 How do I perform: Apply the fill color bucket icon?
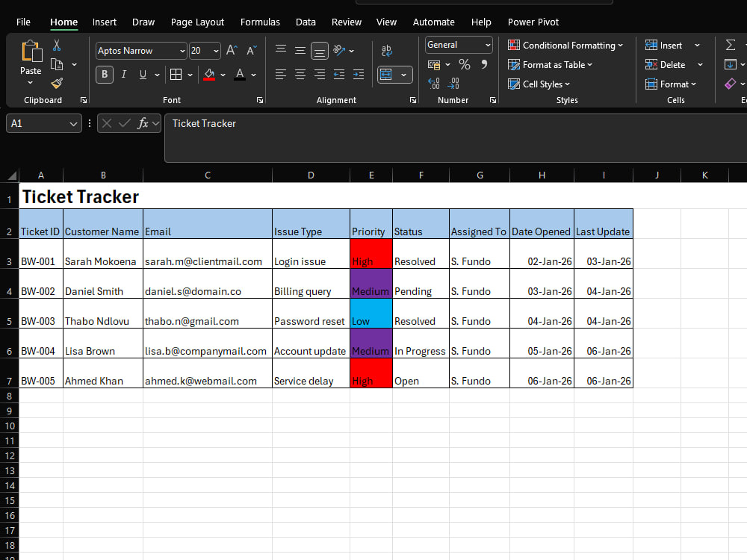[209, 74]
